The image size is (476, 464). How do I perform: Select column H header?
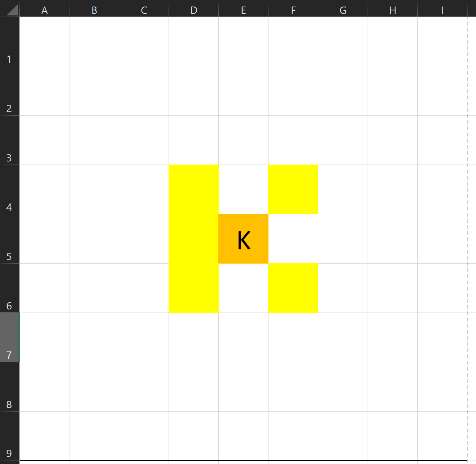[x=393, y=10]
